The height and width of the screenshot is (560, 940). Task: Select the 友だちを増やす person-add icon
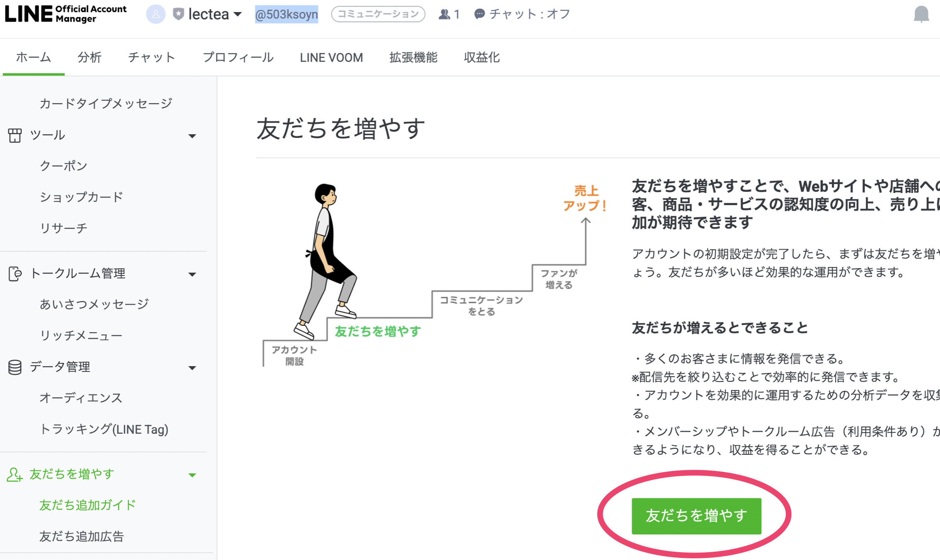[15, 474]
